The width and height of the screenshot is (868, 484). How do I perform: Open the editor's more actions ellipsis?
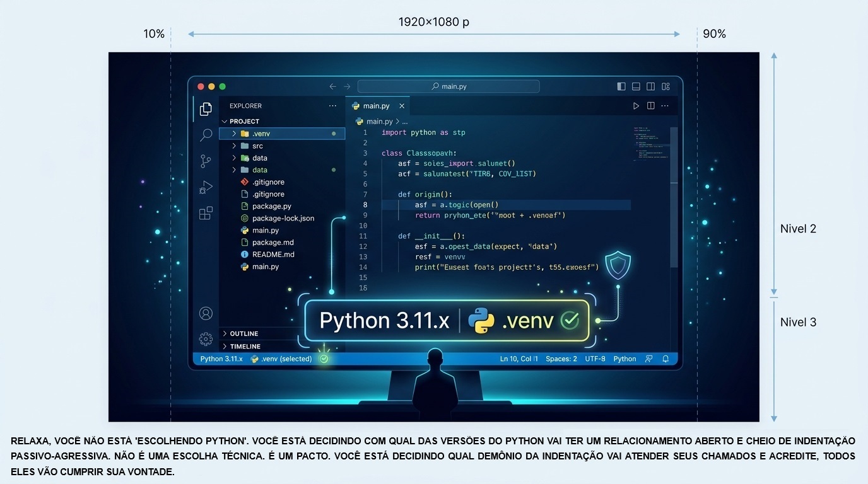666,106
